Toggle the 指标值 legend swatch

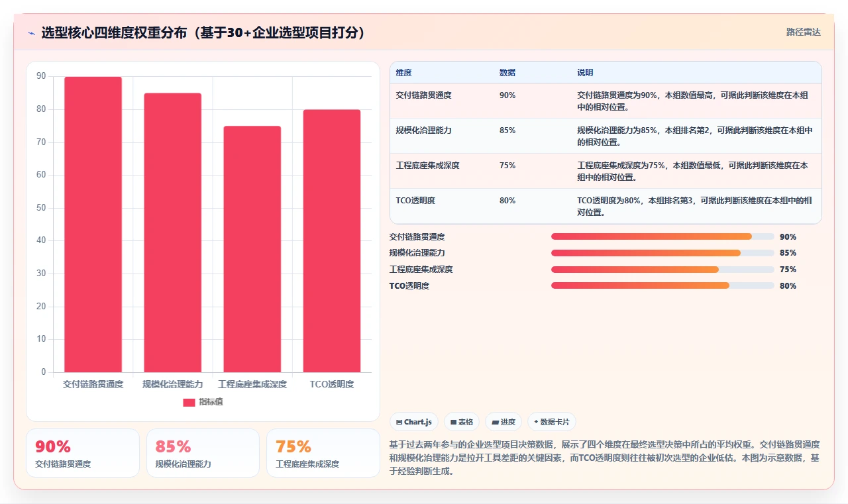[189, 402]
